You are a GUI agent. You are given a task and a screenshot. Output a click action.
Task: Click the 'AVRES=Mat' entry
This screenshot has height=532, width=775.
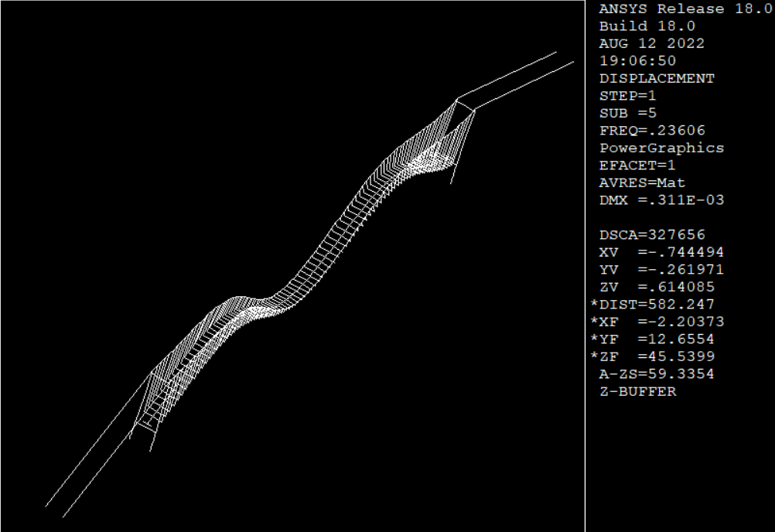click(x=642, y=182)
